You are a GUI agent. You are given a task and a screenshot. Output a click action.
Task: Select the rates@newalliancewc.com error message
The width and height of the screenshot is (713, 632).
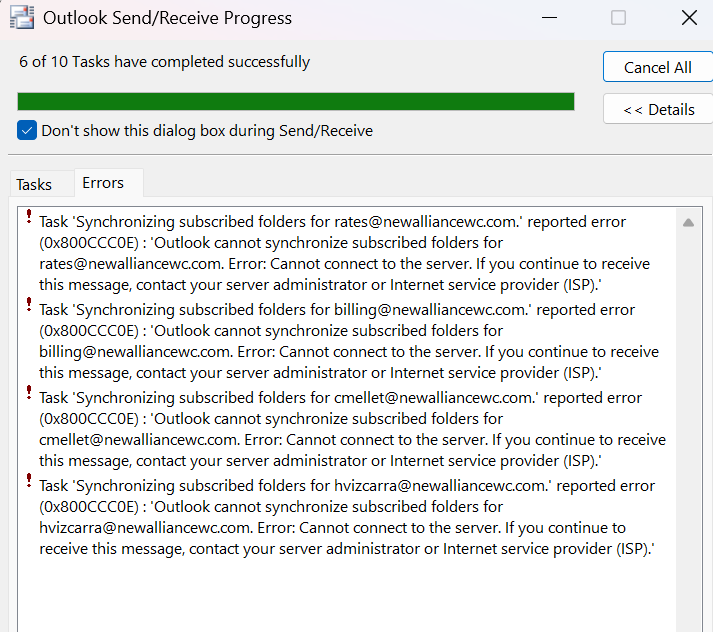click(345, 253)
